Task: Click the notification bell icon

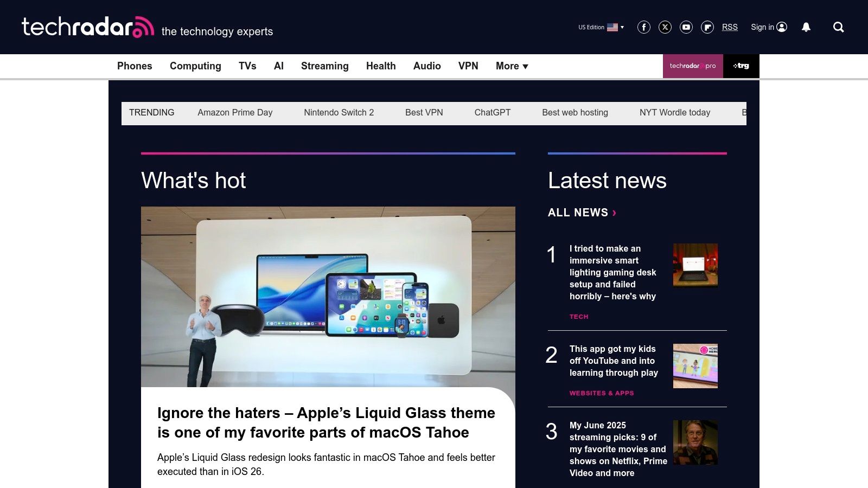Action: pos(806,27)
